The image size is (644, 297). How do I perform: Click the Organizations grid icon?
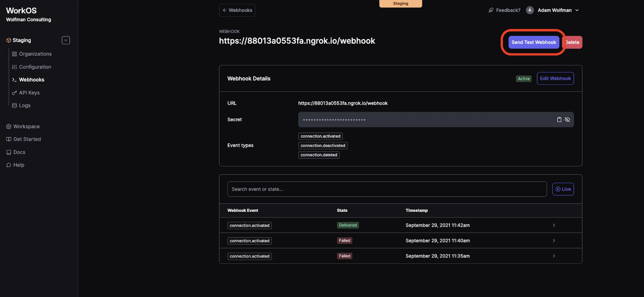click(x=14, y=54)
